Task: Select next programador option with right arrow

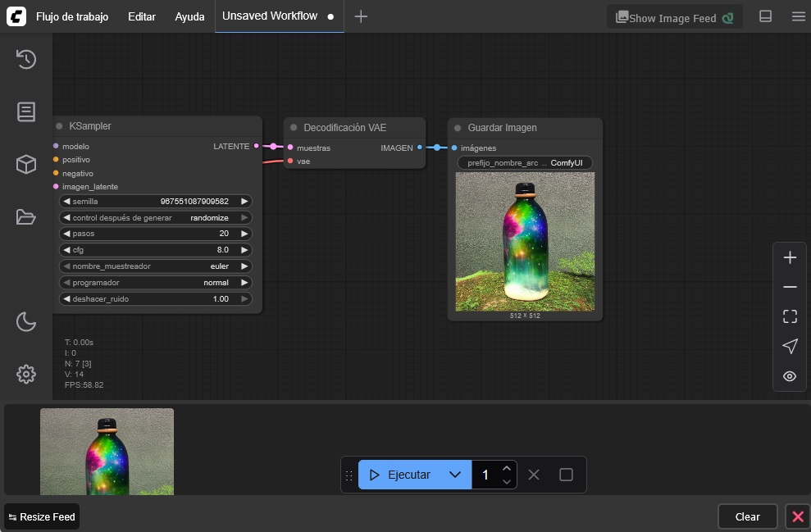Action: (244, 283)
